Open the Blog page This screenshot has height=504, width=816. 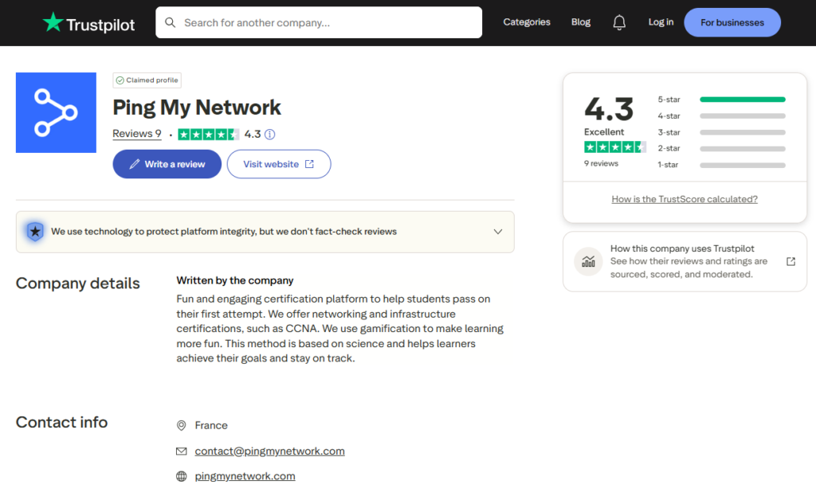tap(580, 22)
